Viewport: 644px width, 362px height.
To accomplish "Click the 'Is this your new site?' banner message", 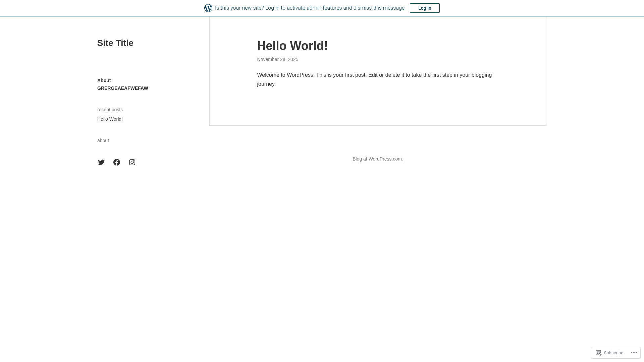I will tap(310, 8).
